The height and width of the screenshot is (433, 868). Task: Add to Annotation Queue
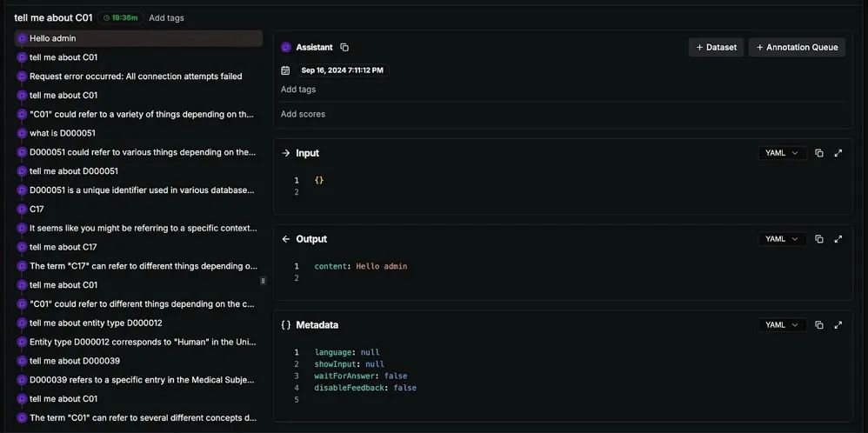coord(797,48)
